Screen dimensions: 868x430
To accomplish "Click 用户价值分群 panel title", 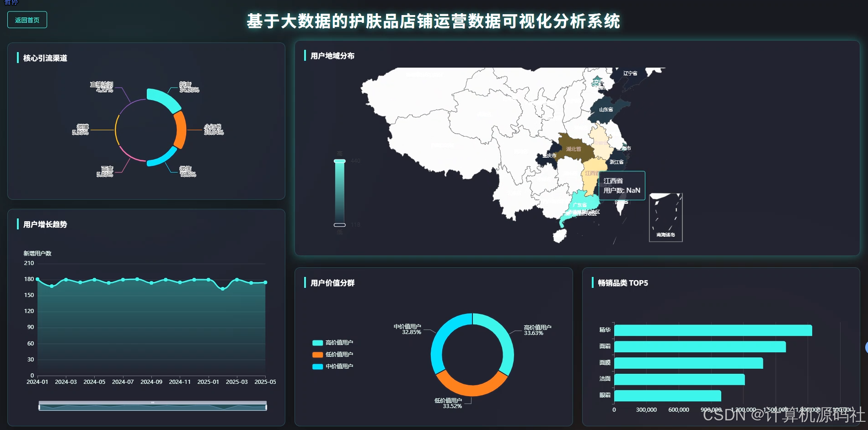I will pyautogui.click(x=332, y=283).
